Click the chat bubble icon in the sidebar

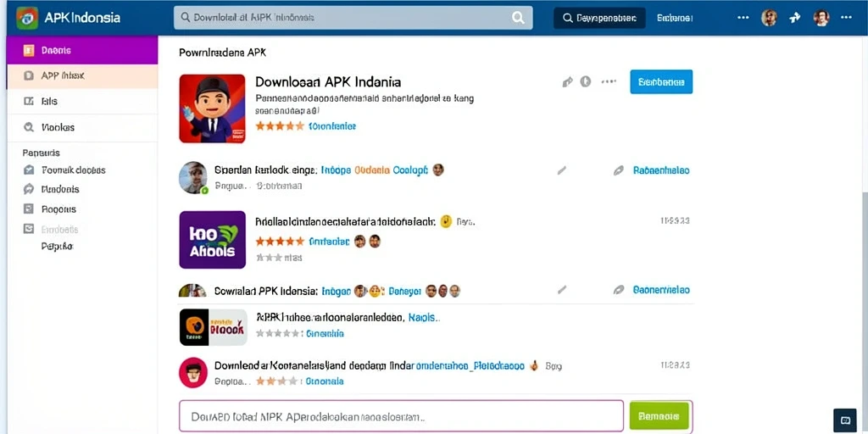coord(29,189)
